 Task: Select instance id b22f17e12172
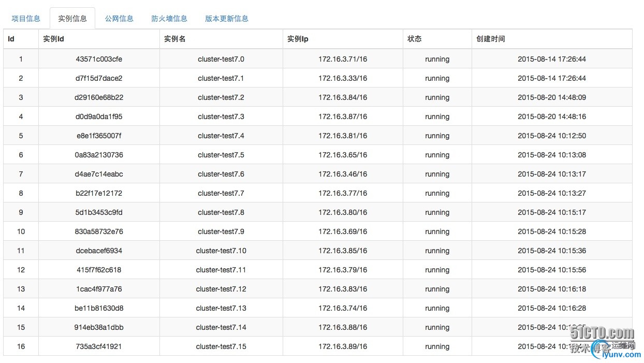pos(99,193)
